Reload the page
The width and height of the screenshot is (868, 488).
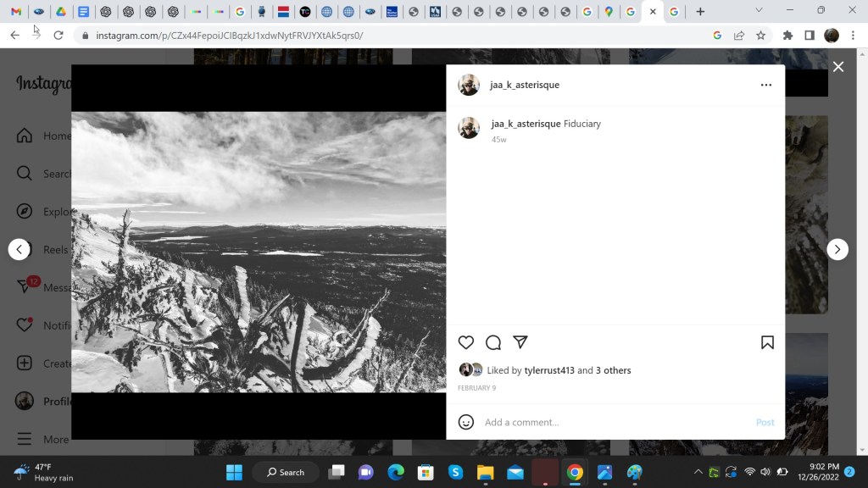click(x=58, y=36)
